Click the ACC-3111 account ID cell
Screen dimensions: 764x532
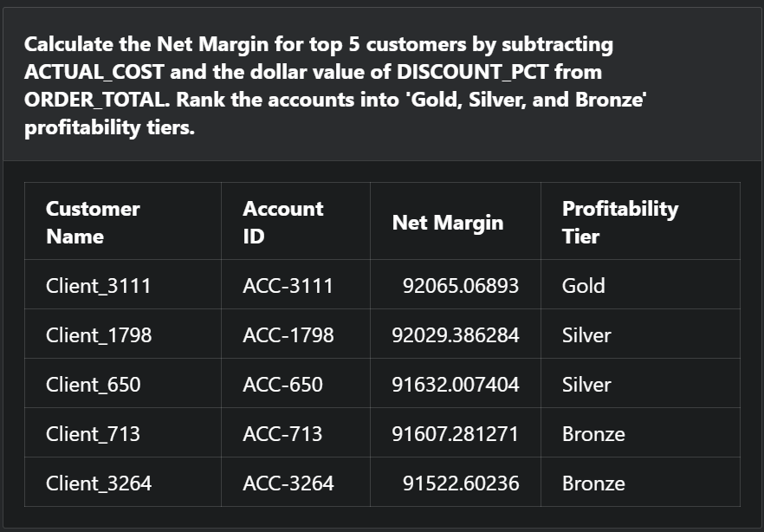click(x=288, y=285)
